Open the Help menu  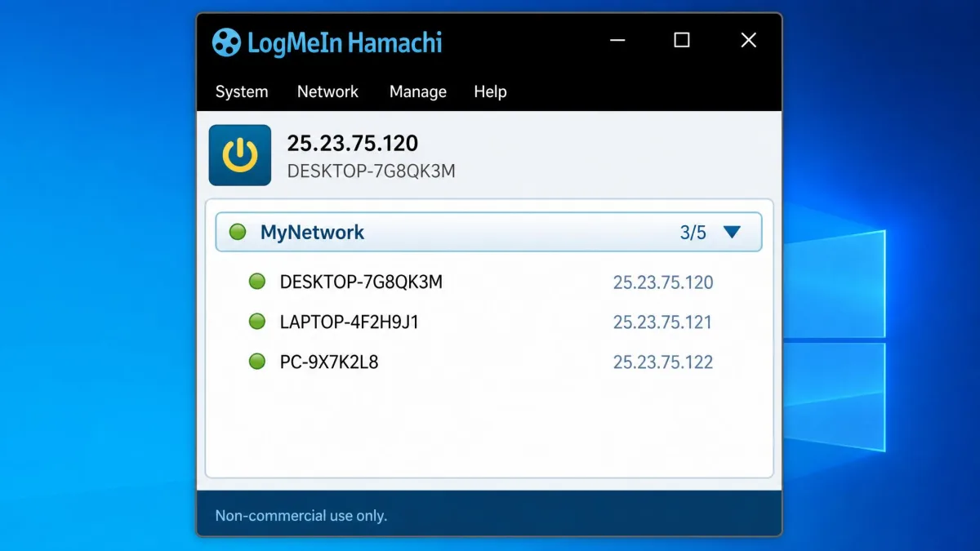point(490,92)
